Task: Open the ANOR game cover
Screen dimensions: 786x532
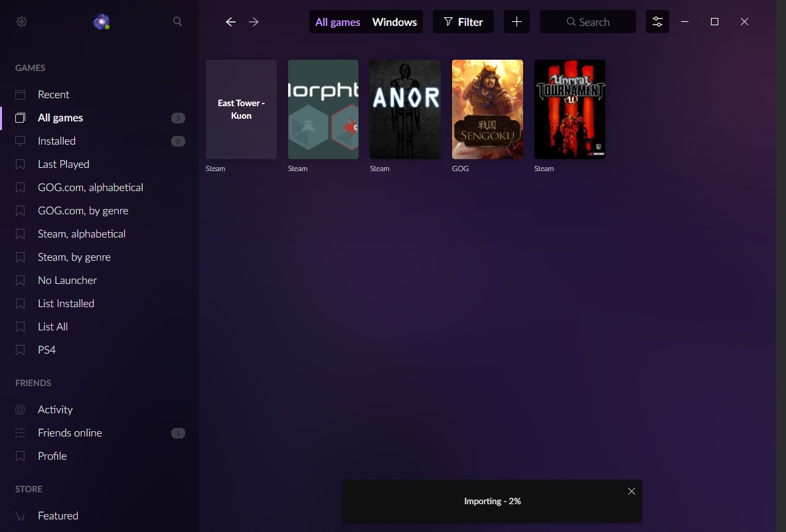Action: pyautogui.click(x=405, y=109)
